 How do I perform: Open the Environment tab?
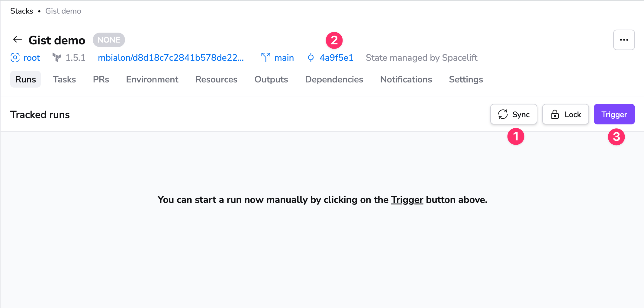[x=152, y=79]
